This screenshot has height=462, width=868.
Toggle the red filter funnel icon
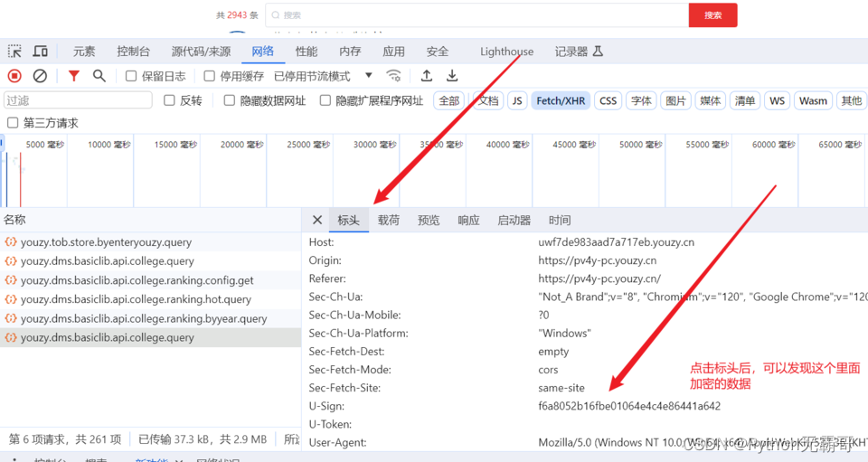[73, 76]
